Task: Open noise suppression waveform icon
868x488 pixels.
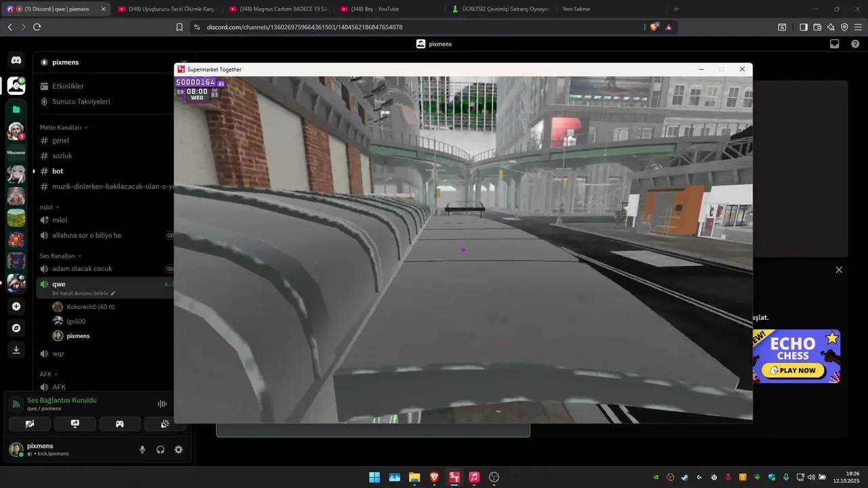Action: pyautogui.click(x=162, y=404)
